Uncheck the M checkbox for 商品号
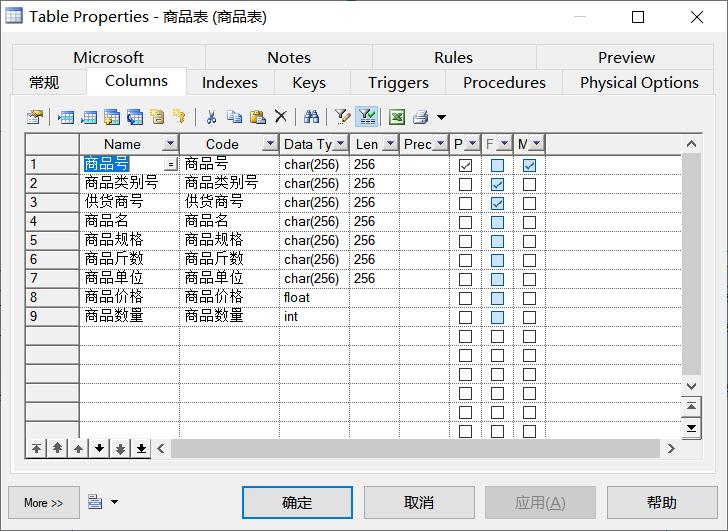 (529, 165)
